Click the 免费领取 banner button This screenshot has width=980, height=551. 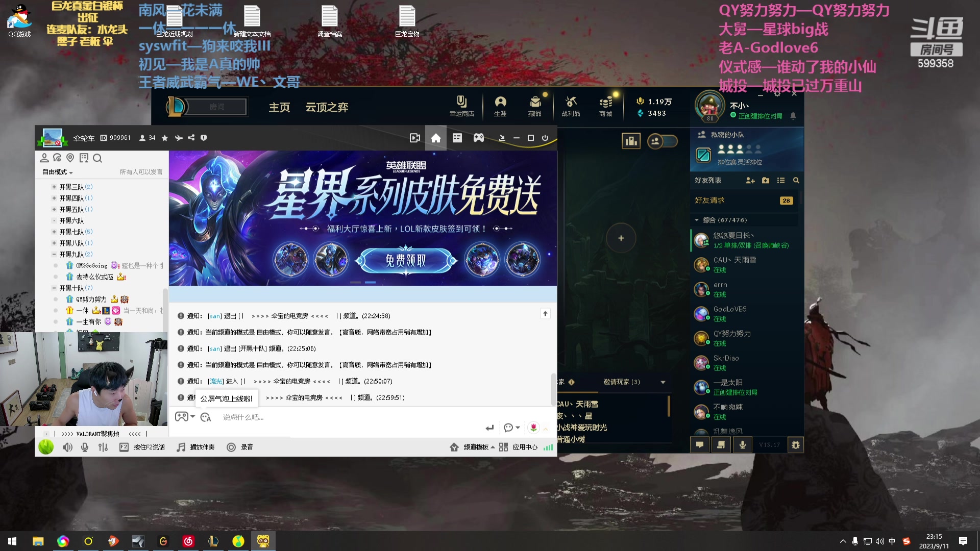[405, 261]
